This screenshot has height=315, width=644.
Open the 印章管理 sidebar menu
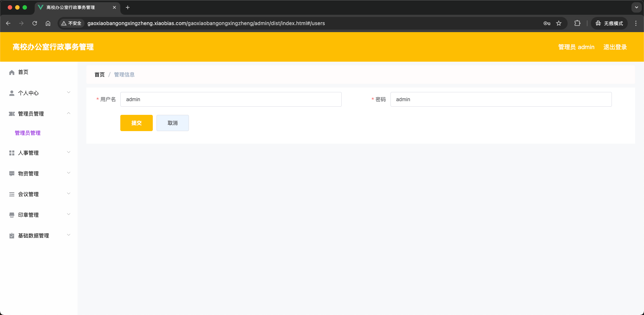pyautogui.click(x=39, y=215)
